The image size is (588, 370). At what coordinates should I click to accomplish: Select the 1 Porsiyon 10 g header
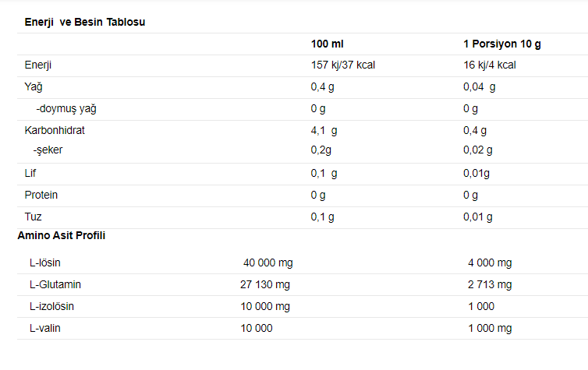point(501,44)
